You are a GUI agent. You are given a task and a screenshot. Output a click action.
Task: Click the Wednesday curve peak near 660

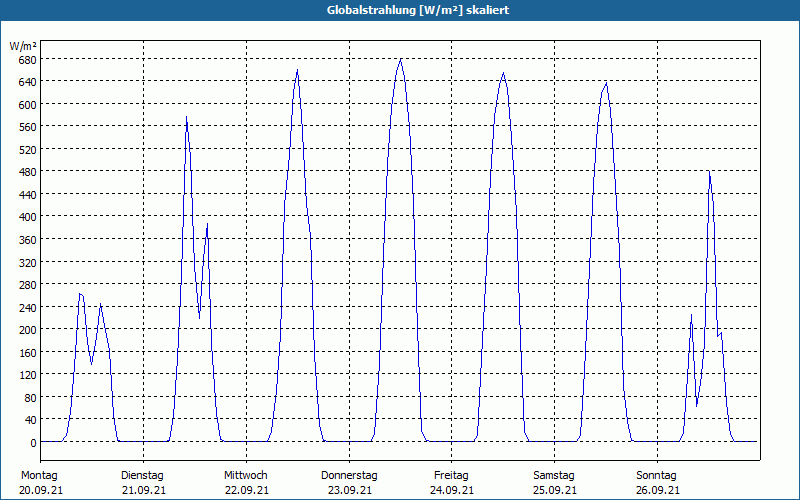pos(297,70)
